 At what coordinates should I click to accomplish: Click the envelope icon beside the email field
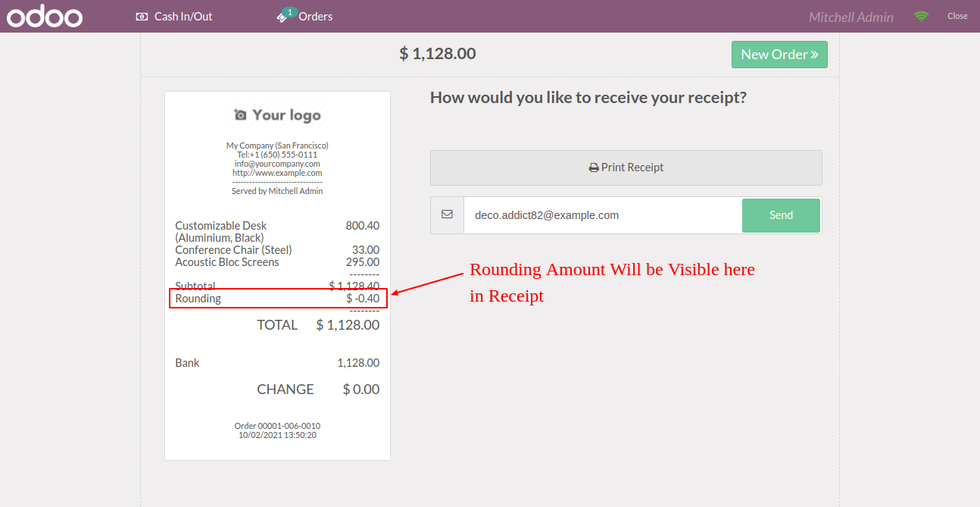[447, 215]
